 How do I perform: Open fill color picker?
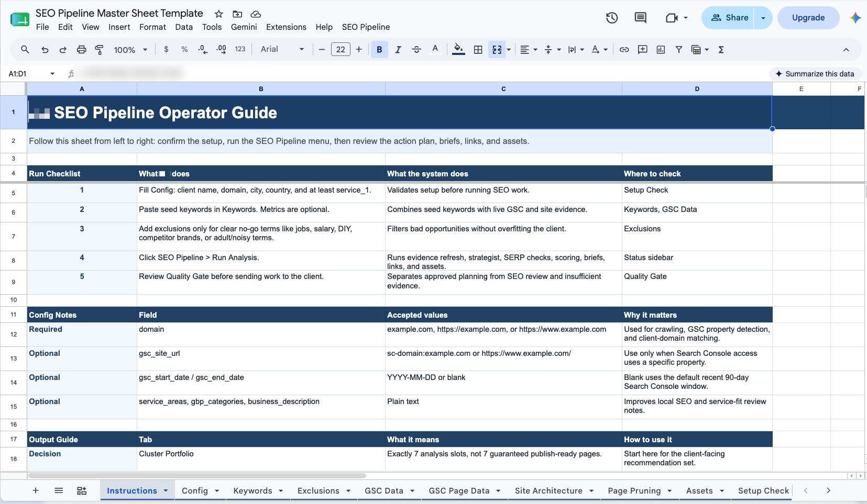tap(458, 50)
